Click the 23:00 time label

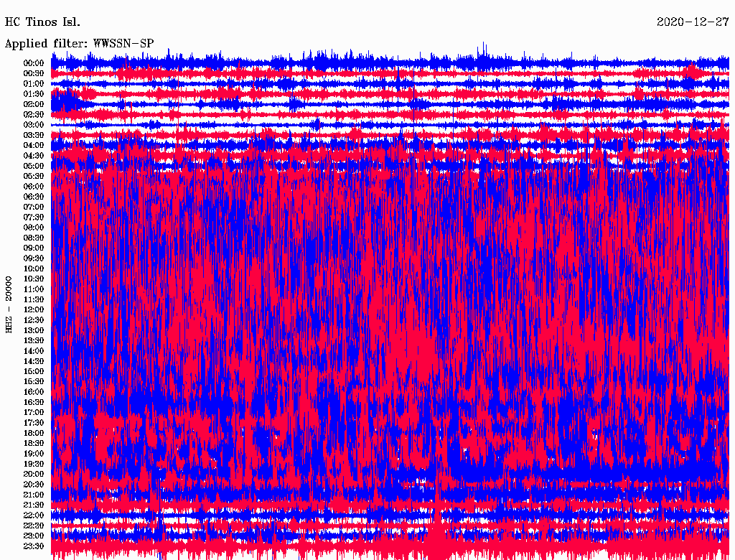(34, 536)
